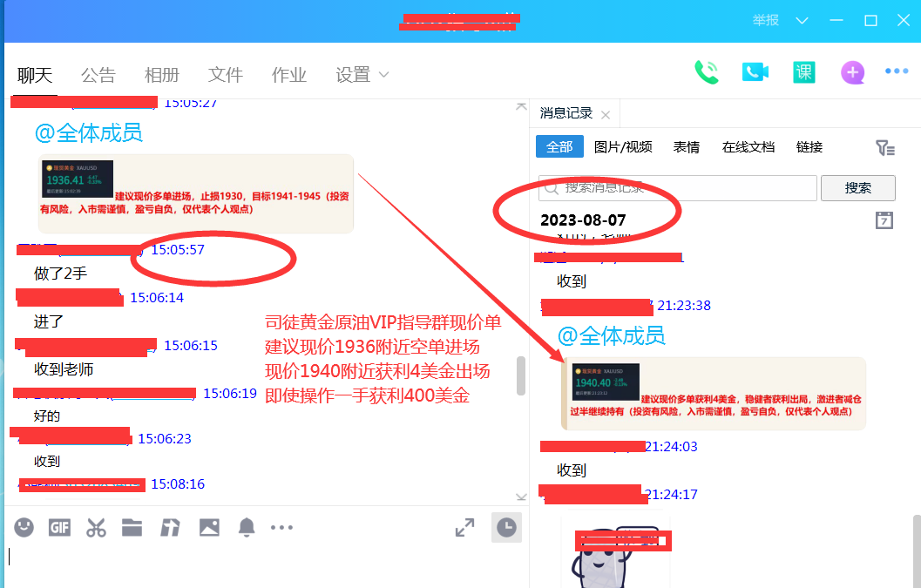Jump to top of chat arrow

[x=521, y=106]
